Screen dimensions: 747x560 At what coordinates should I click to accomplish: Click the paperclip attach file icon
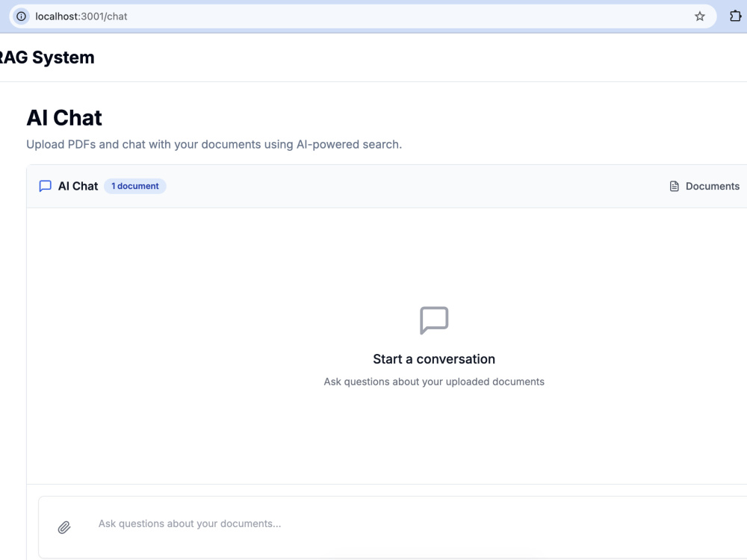[64, 527]
